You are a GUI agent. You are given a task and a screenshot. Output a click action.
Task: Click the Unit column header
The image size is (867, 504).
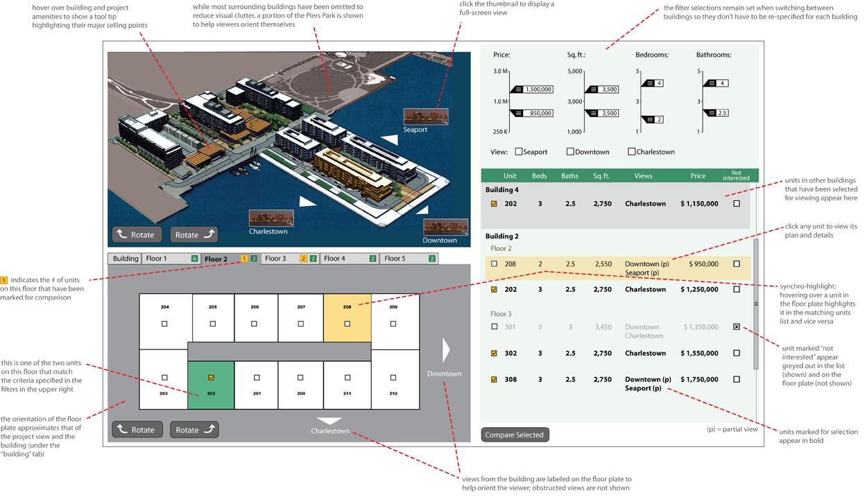coord(510,176)
